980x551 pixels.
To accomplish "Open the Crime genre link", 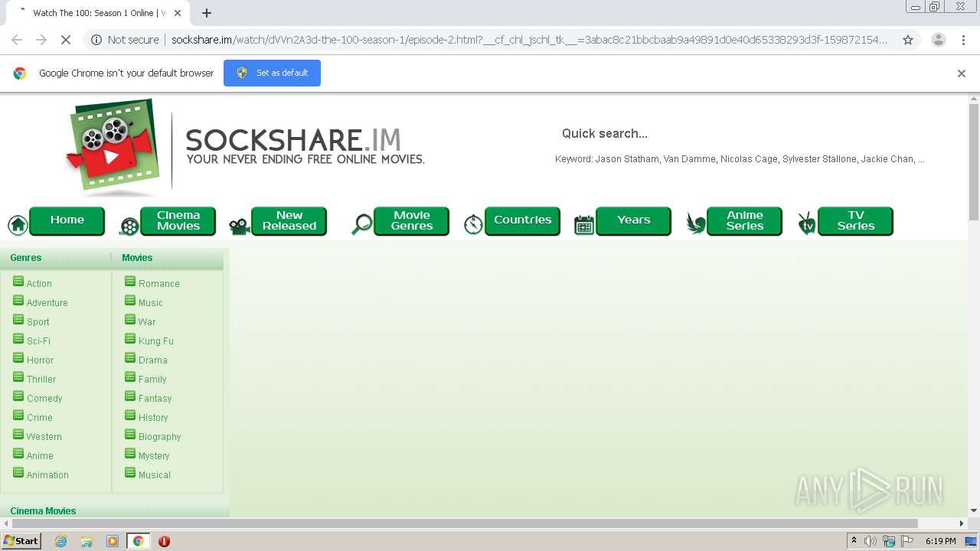I will coord(40,418).
